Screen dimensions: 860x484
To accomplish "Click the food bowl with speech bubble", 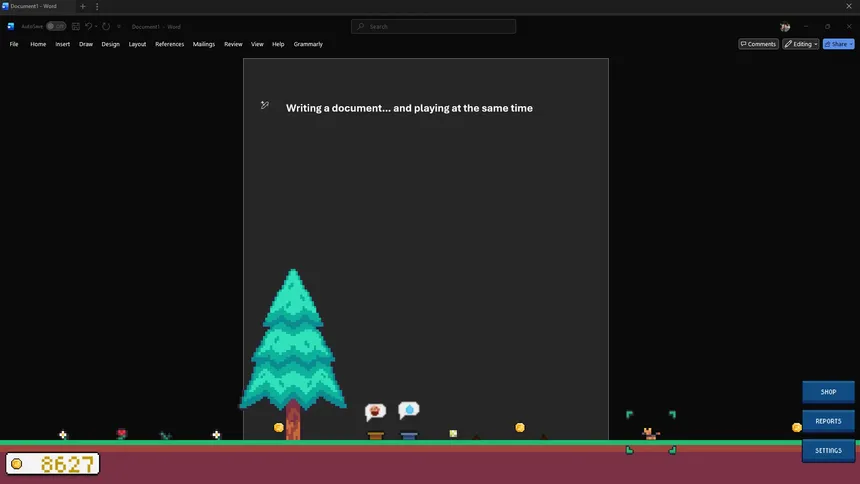I will tap(376, 435).
